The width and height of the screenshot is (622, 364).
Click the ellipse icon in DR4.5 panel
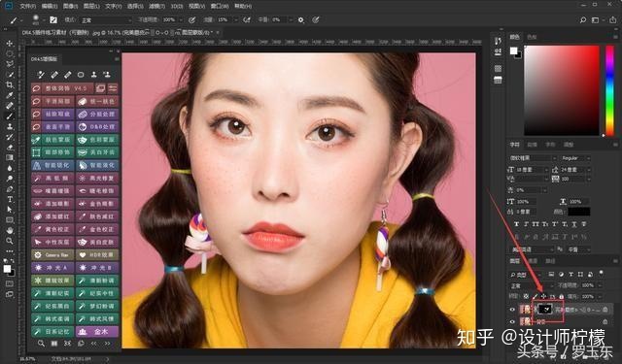click(81, 74)
